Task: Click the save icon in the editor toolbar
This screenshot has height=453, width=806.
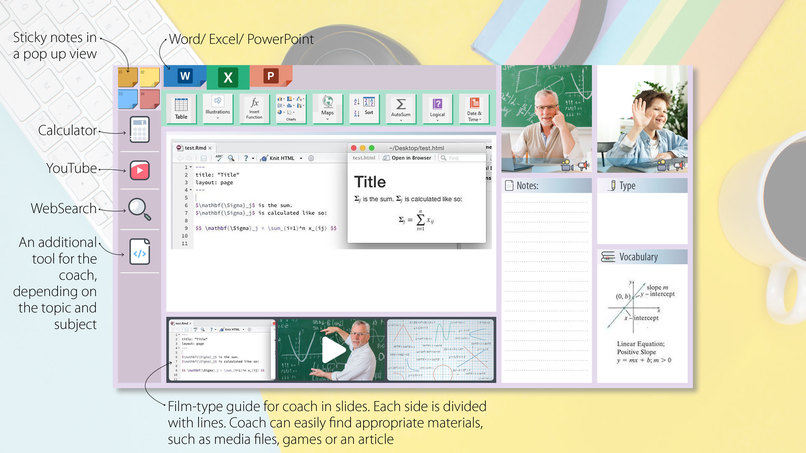Action: tap(204, 158)
